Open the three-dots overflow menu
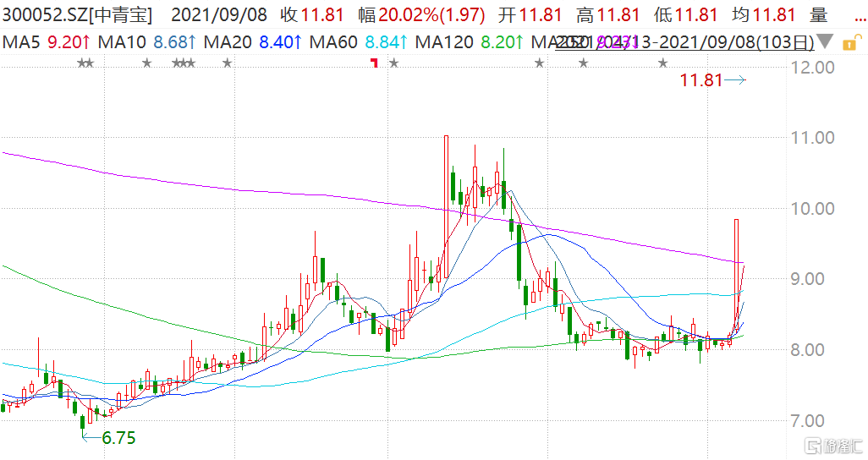Image resolution: width=868 pixels, height=460 pixels. pos(860,19)
